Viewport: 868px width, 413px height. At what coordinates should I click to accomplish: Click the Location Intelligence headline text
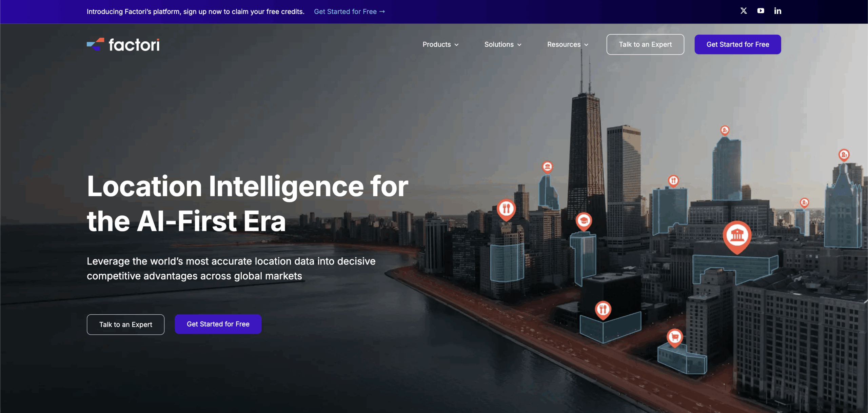(248, 203)
